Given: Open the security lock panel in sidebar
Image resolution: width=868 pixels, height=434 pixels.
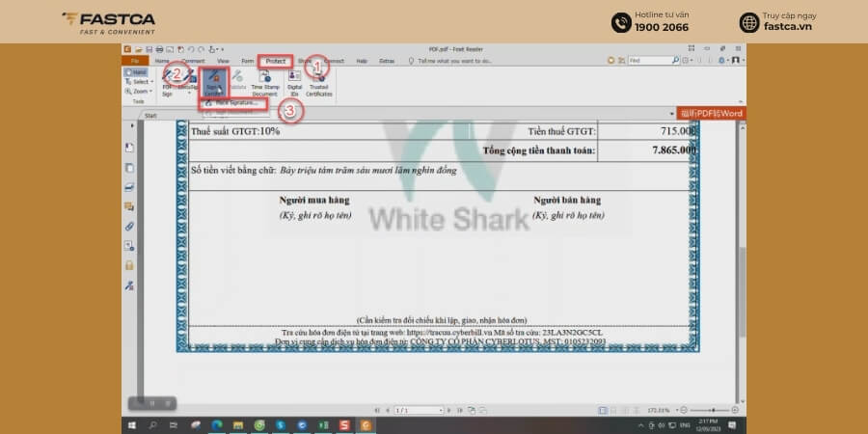Looking at the screenshot, I should 129,265.
